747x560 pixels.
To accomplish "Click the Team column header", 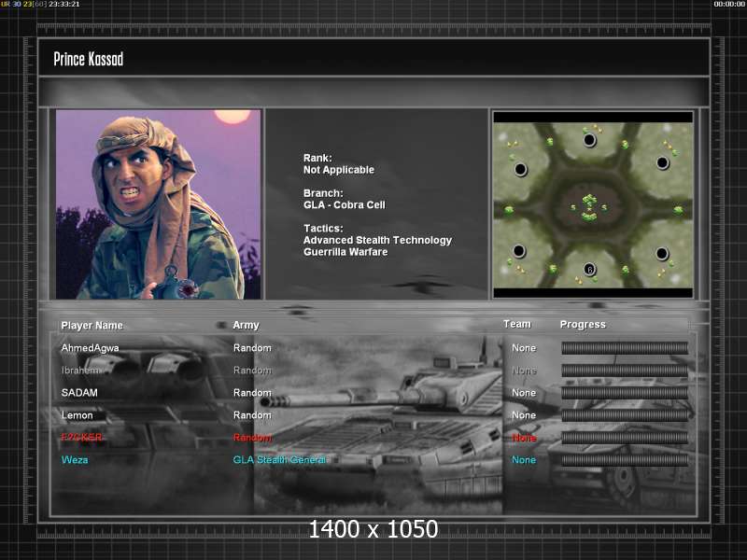I will [517, 324].
